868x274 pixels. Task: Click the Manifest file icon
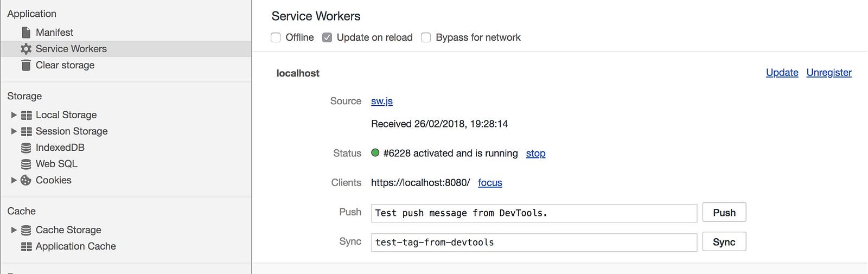coord(25,33)
